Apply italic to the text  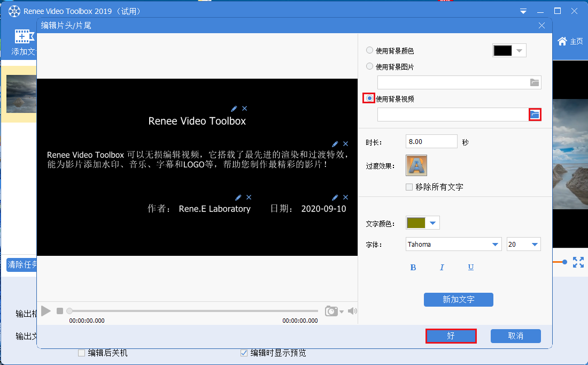pos(442,268)
